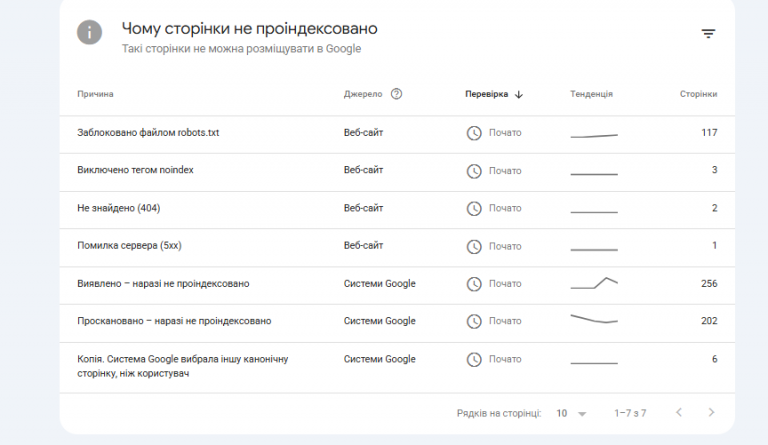Click the info icon beside the heading
The width and height of the screenshot is (768, 445).
89,32
